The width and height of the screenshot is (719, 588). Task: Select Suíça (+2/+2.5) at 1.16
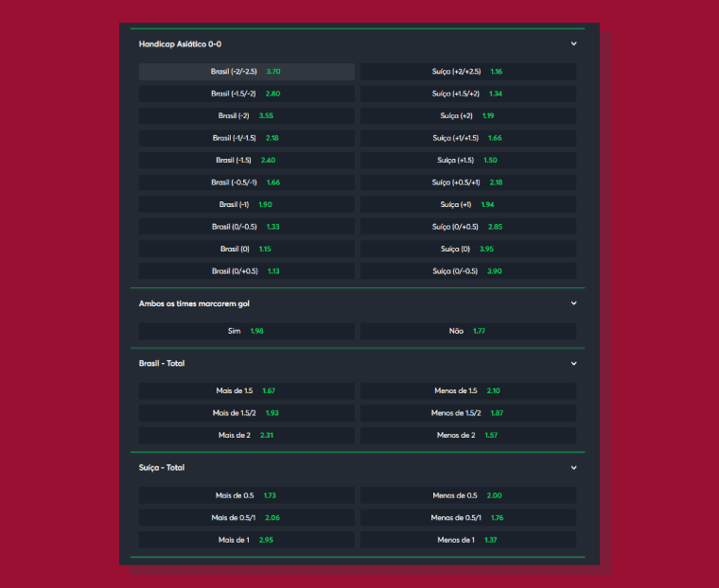point(468,72)
